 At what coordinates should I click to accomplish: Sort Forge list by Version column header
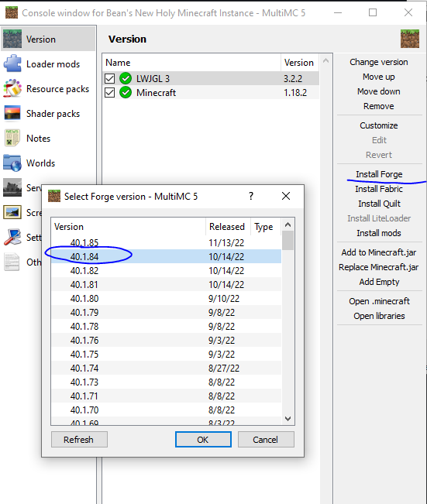click(129, 227)
